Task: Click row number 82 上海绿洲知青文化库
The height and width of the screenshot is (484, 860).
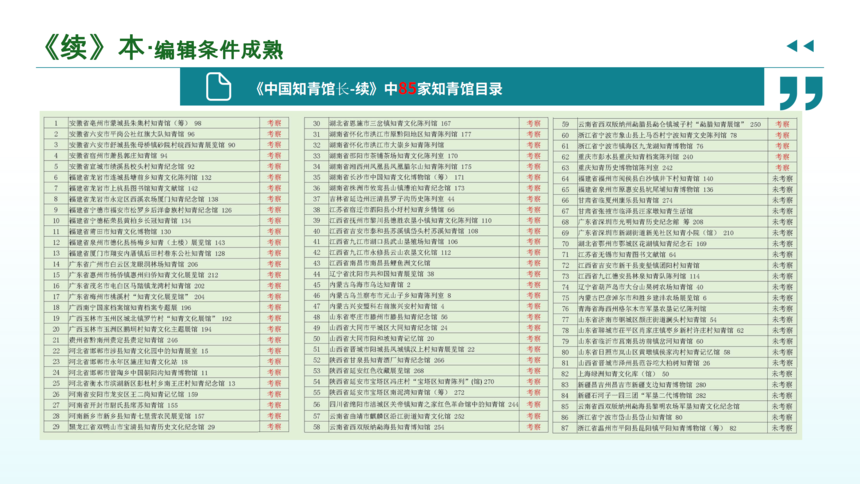Action: [565, 374]
